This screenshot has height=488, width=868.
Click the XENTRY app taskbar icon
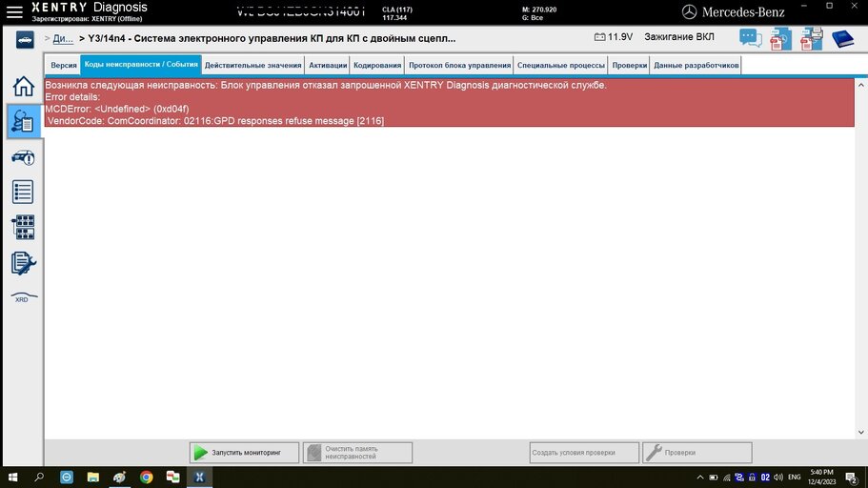click(199, 477)
